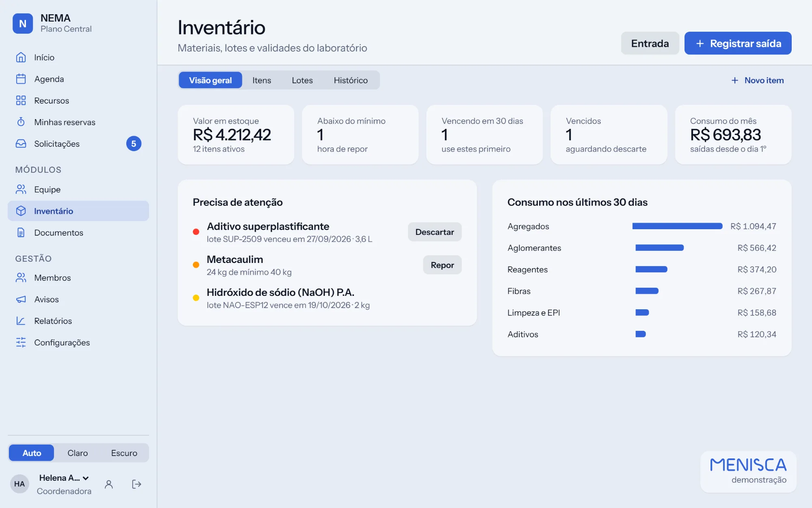Click the Novo item link
Viewport: 812px width, 508px height.
(758, 80)
